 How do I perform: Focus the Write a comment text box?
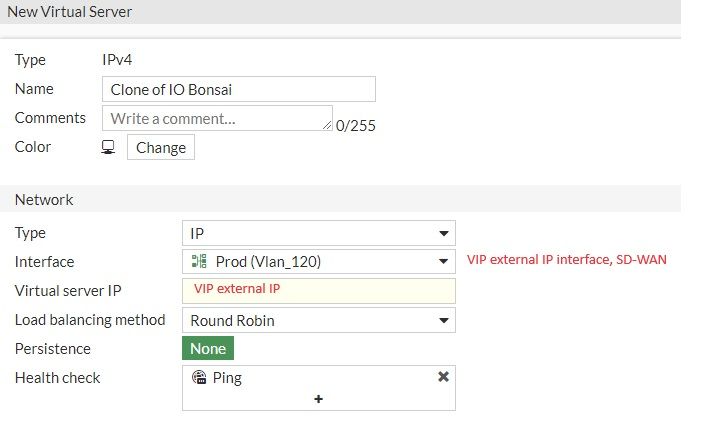coord(215,118)
